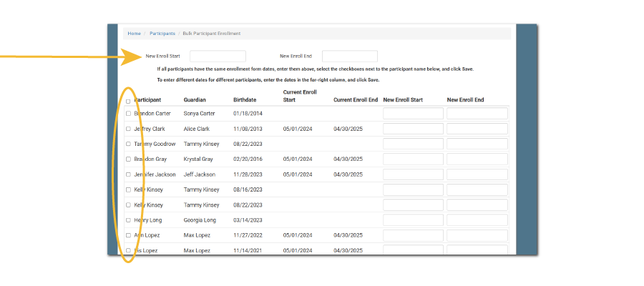
Task: Click the Birthdate column header
Action: pos(245,99)
